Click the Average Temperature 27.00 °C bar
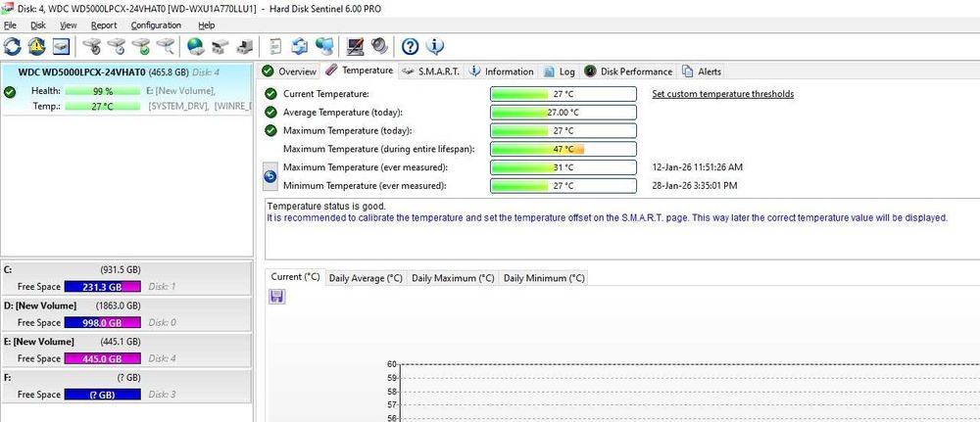 [563, 113]
